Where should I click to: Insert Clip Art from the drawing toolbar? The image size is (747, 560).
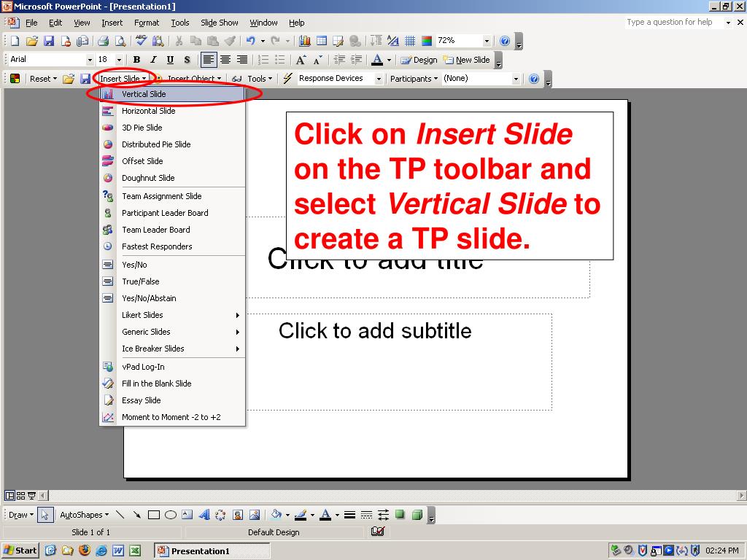point(238,515)
